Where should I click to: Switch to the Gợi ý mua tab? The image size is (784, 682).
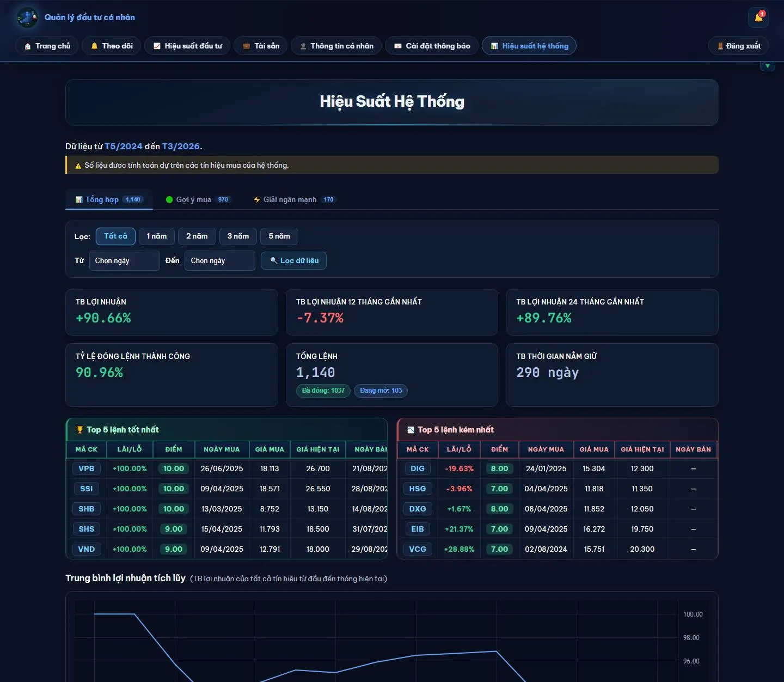pos(198,199)
